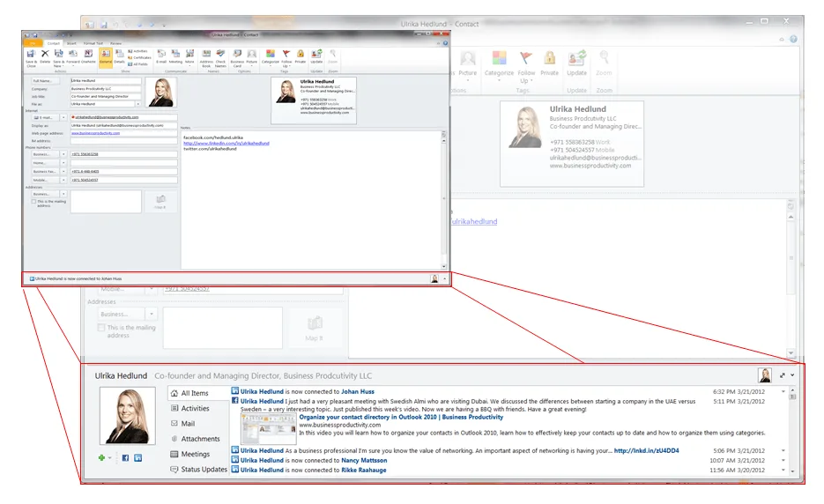Select All Items in social pane

(198, 393)
